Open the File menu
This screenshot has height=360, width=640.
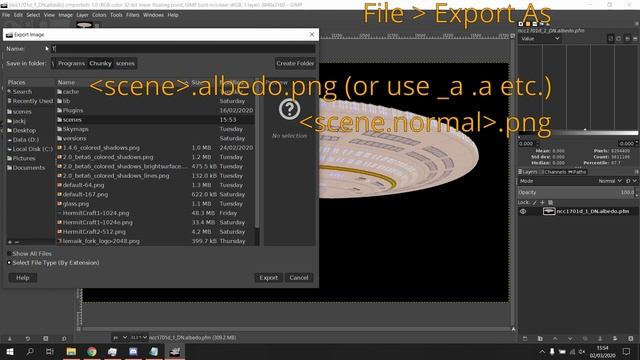[x=6, y=15]
